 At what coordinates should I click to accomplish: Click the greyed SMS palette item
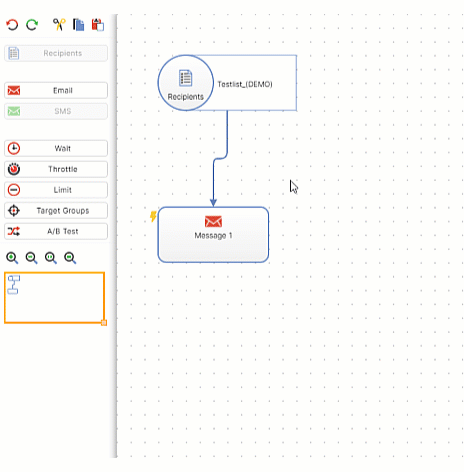coord(56,111)
